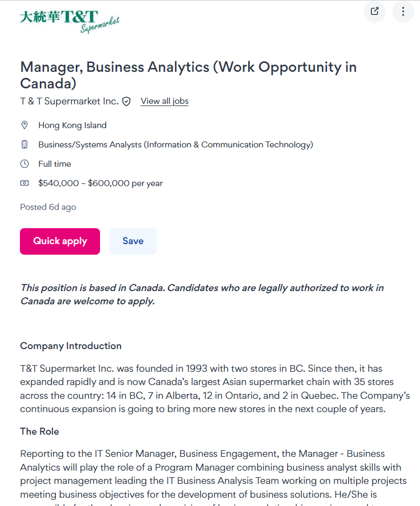Click the building icon for job classification

24,145
